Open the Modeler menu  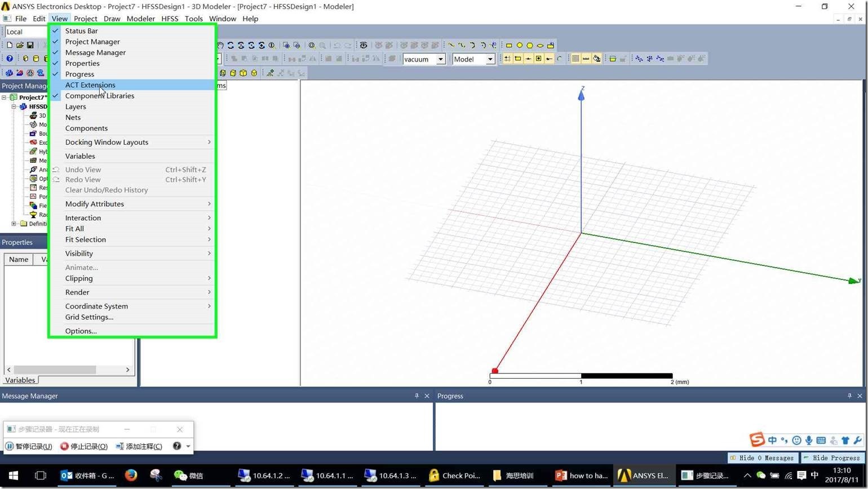click(x=140, y=19)
